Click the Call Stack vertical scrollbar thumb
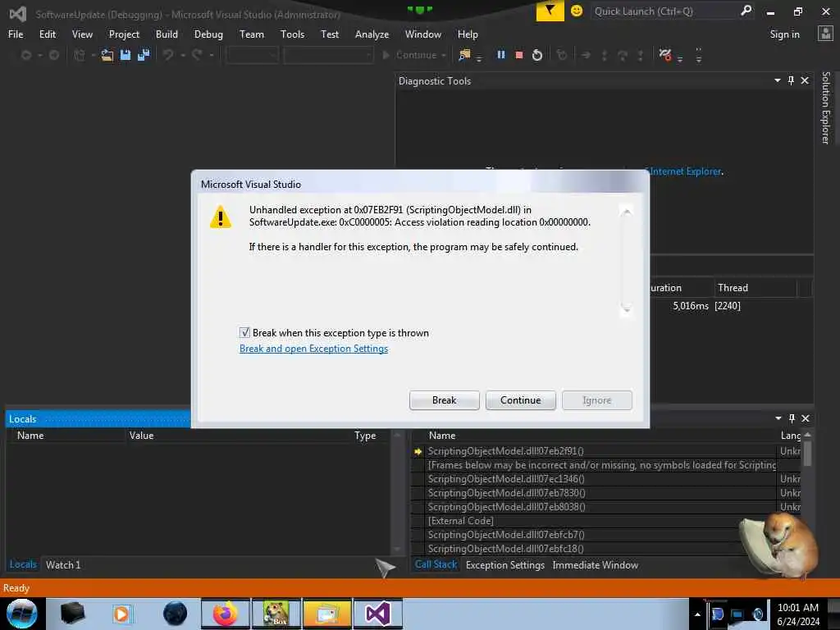840x630 pixels. (807, 453)
